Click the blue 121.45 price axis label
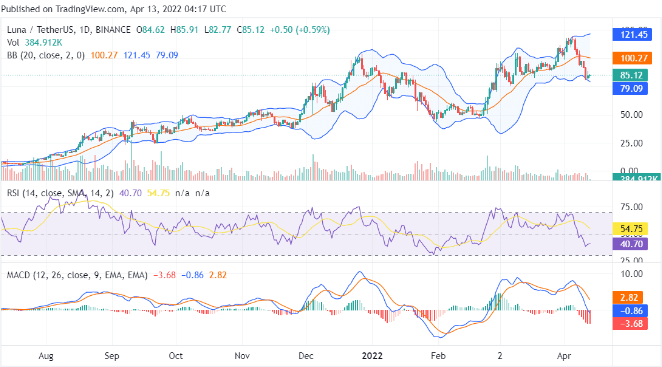Screen dimensions: 662x367 (632, 35)
